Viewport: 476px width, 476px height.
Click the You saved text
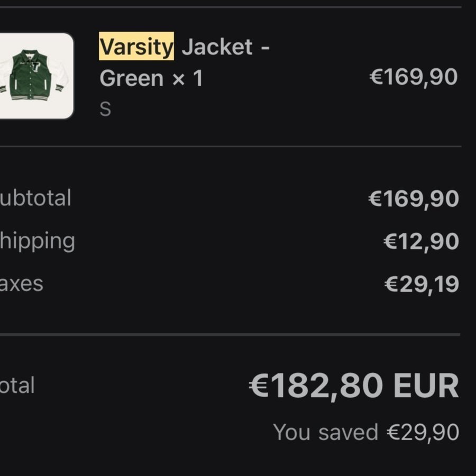point(326,432)
